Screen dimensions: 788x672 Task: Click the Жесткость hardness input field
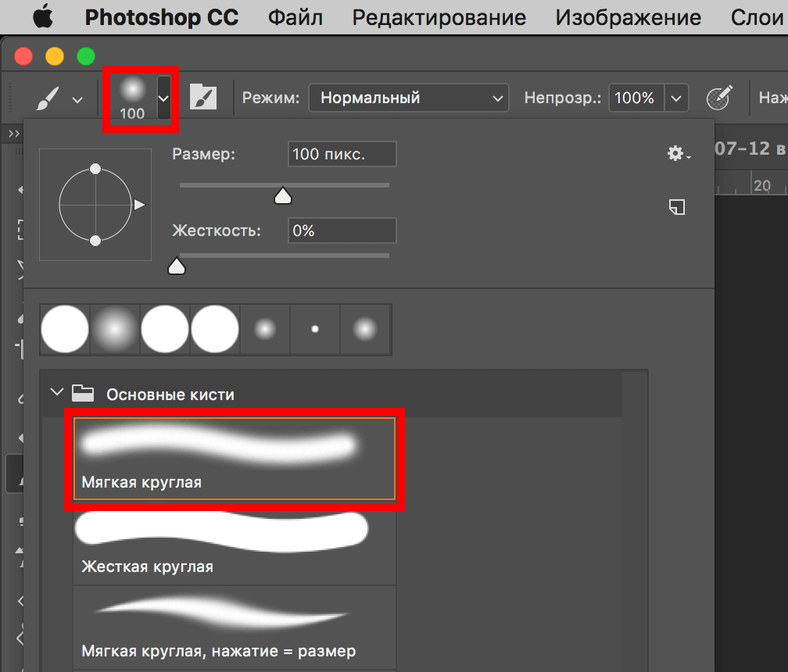point(342,231)
